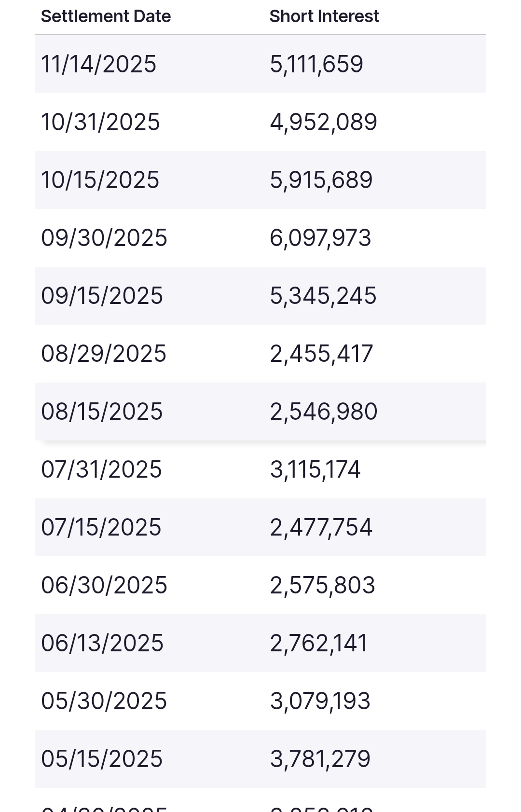Select short interest value 2,546,980

click(324, 412)
